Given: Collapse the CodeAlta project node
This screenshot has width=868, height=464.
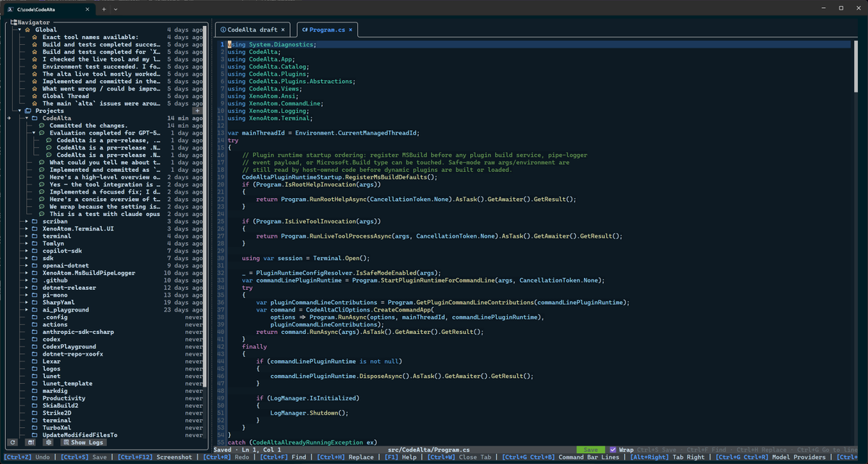Looking at the screenshot, I should coord(27,119).
